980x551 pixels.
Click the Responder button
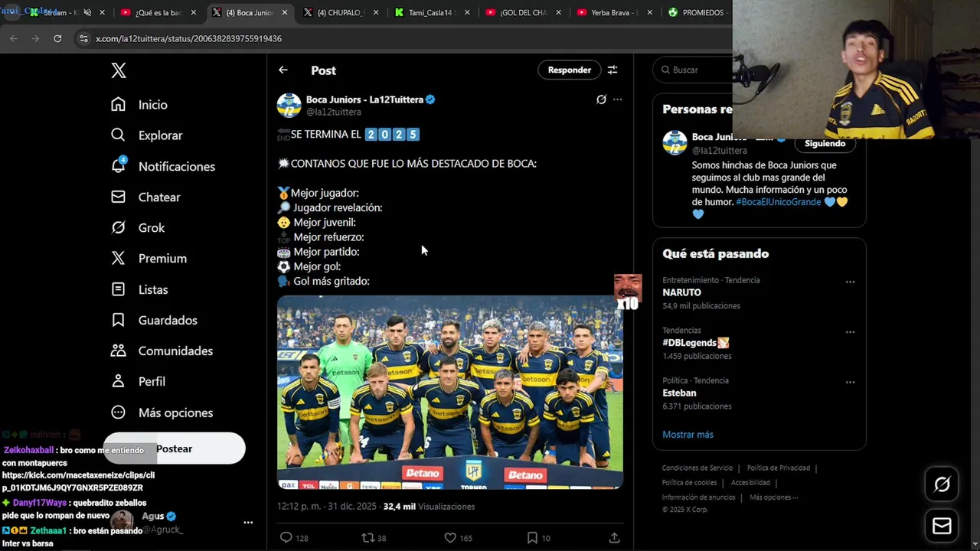coord(570,70)
